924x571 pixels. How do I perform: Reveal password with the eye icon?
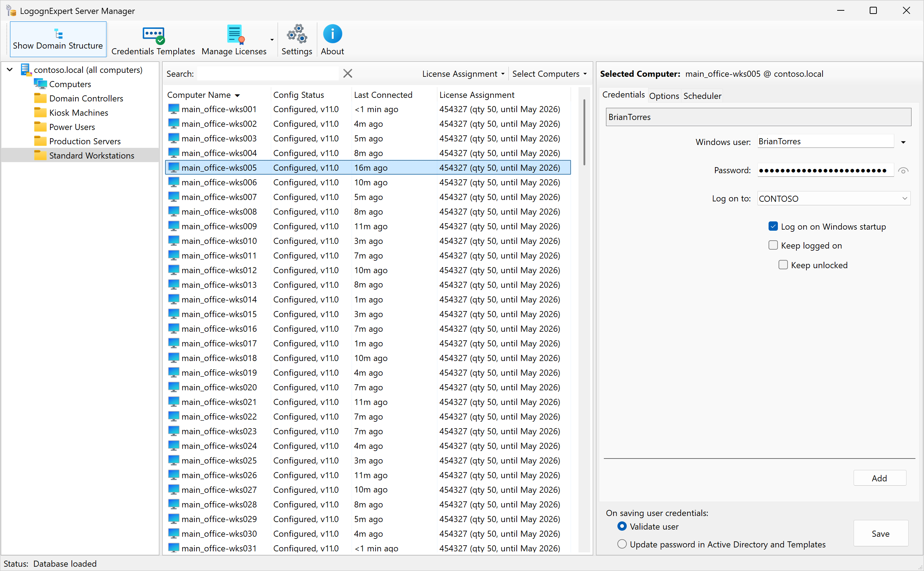903,171
